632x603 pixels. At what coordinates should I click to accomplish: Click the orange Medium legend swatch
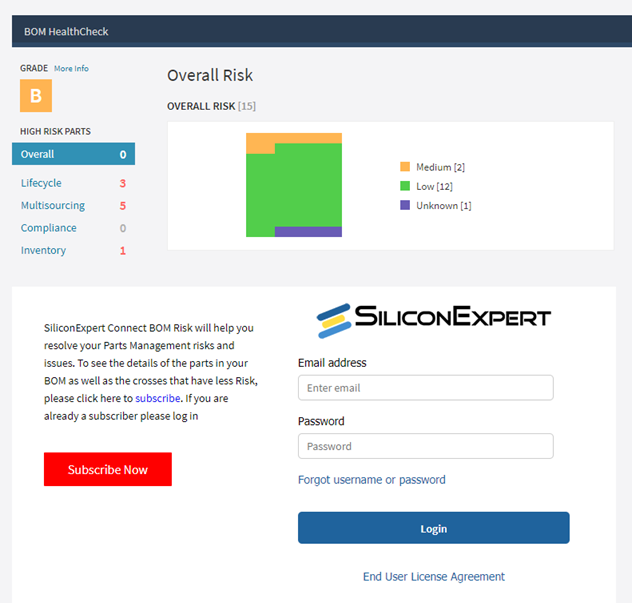coord(405,166)
